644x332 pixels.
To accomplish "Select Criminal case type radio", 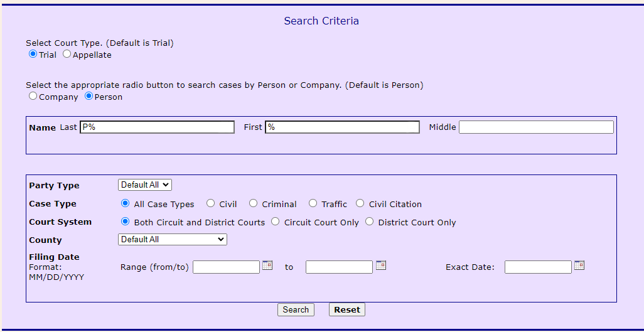I will 254,203.
